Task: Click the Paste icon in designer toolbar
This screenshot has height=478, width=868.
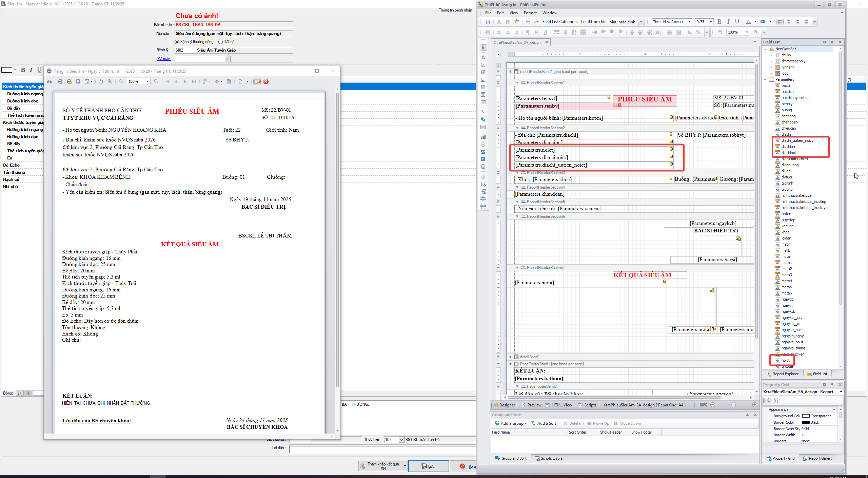Action: 517,22
